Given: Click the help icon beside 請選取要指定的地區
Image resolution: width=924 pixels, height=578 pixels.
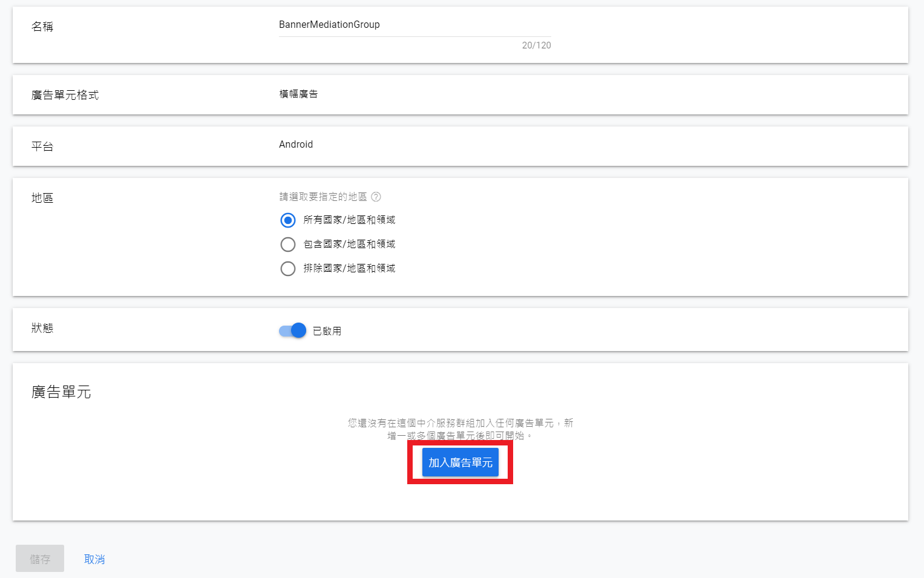Looking at the screenshot, I should pos(376,197).
